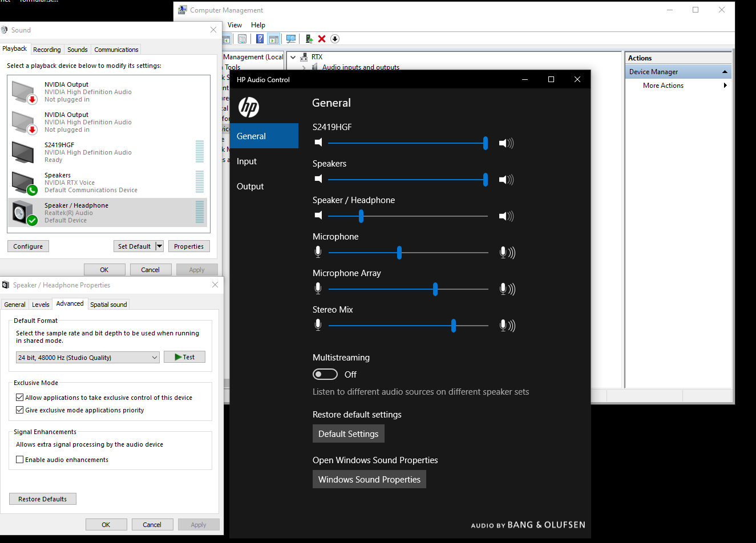Open the Output section in HP Audio Control
The height and width of the screenshot is (543, 756).
click(x=250, y=187)
